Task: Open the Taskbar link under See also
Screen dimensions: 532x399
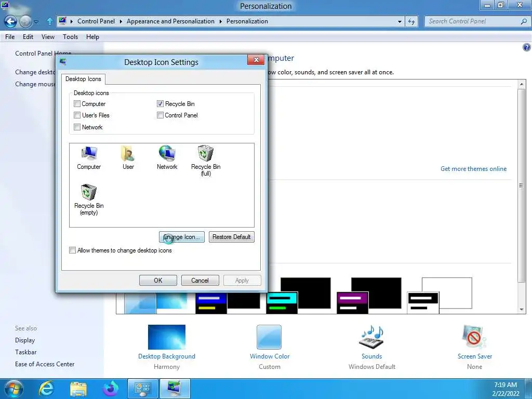Action: 26,352
